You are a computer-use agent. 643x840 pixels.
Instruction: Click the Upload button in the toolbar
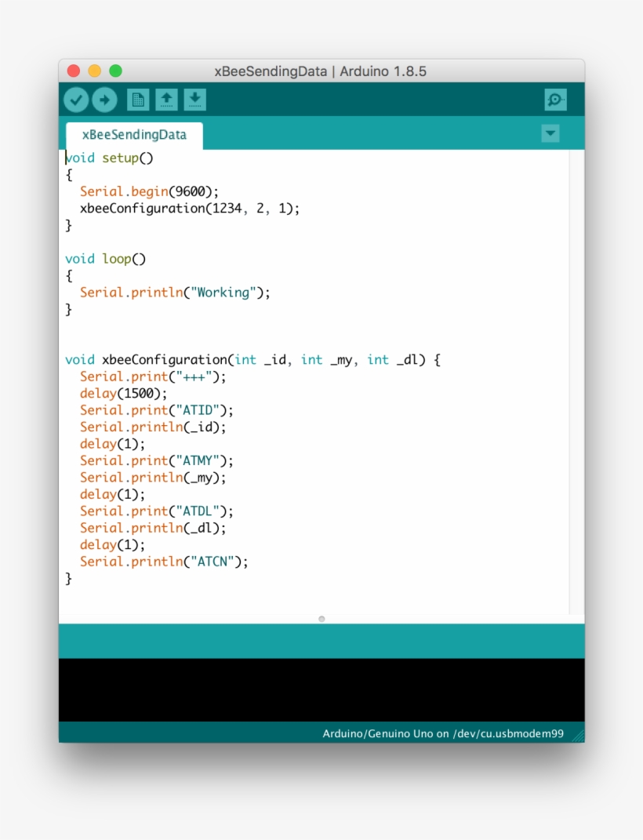(x=104, y=100)
